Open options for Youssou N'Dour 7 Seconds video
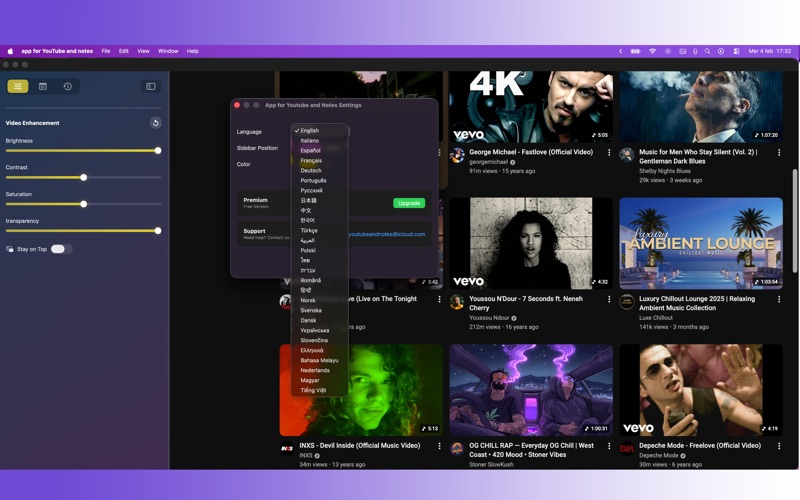 tap(609, 299)
